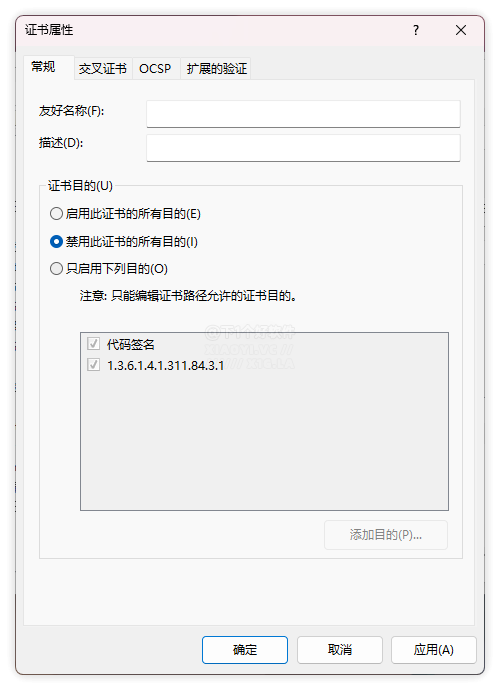Confirm with the 确定 button
The width and height of the screenshot is (500, 690).
245,650
